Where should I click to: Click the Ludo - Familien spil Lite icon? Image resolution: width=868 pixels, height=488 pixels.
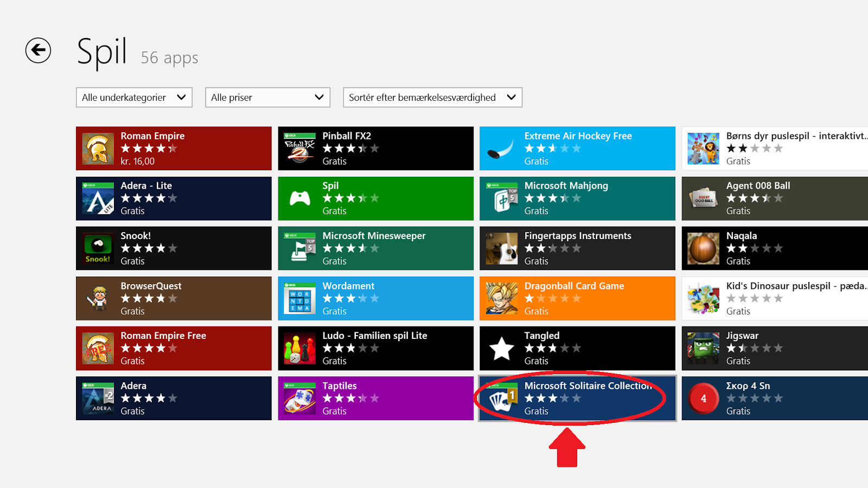pos(300,348)
